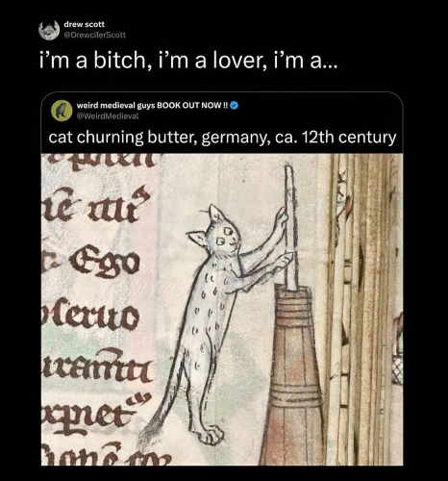
Task: Open the @WeirdMedieval handle
Action: point(108,116)
